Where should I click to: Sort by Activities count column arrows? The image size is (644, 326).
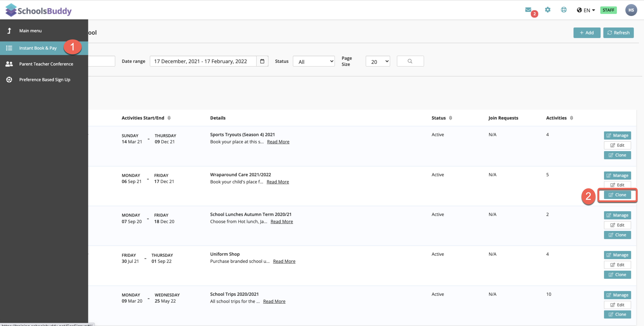coord(571,118)
